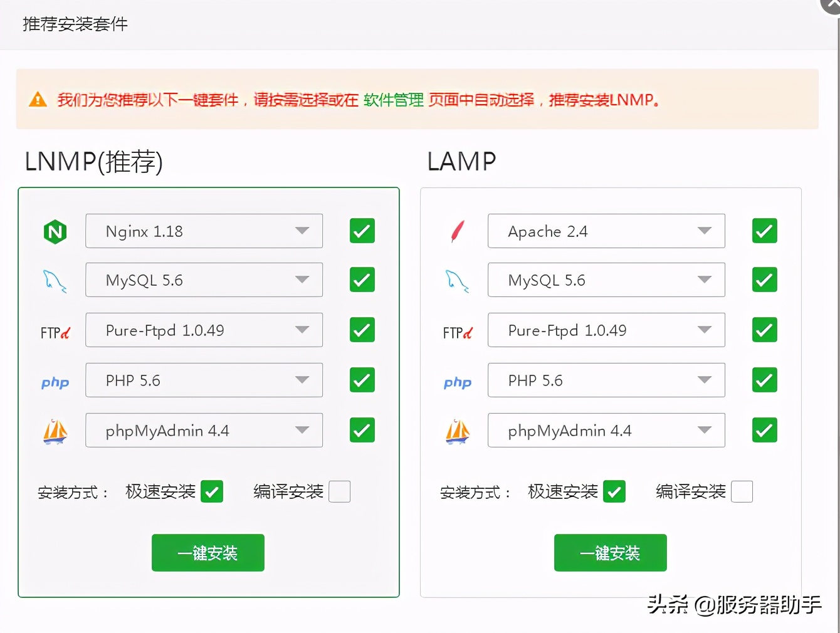The width and height of the screenshot is (840, 633).
Task: Click the Nginx logo icon in LNMP
Action: (55, 232)
